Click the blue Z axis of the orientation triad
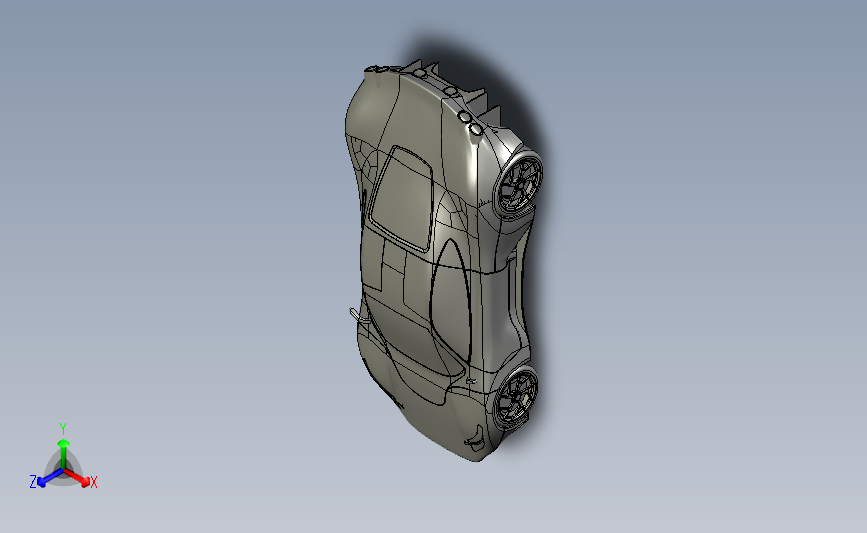Viewport: 867px width, 533px height. click(50, 478)
